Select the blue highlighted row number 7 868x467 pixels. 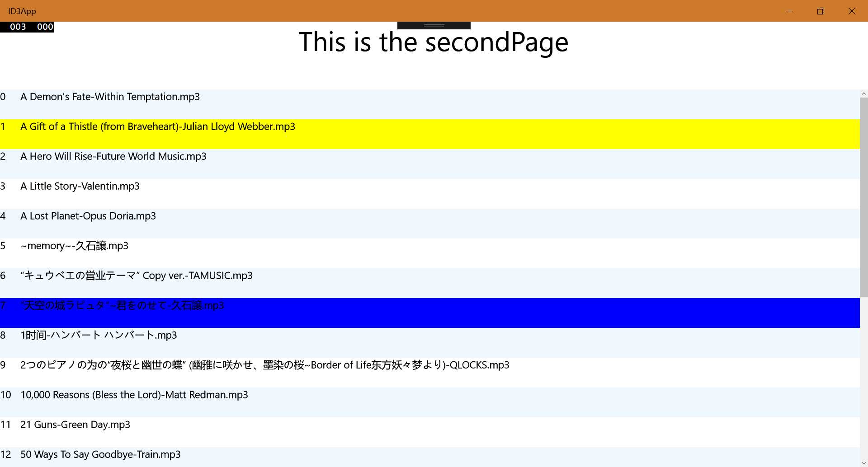coord(429,313)
